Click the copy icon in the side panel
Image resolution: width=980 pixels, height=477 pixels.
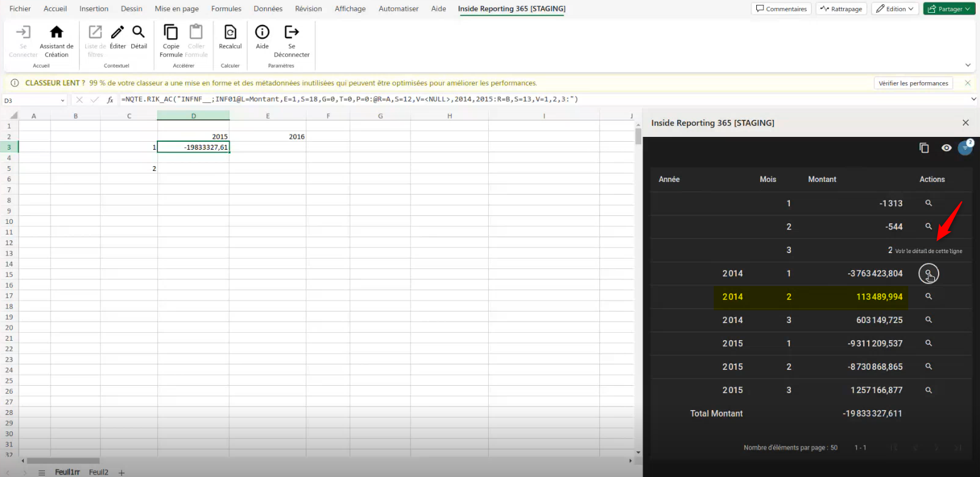tap(924, 148)
